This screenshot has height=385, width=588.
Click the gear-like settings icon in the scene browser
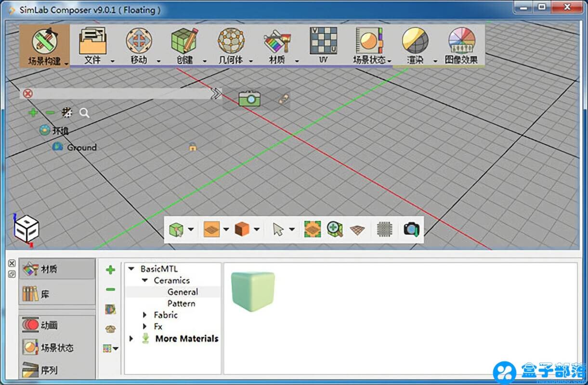[x=67, y=113]
